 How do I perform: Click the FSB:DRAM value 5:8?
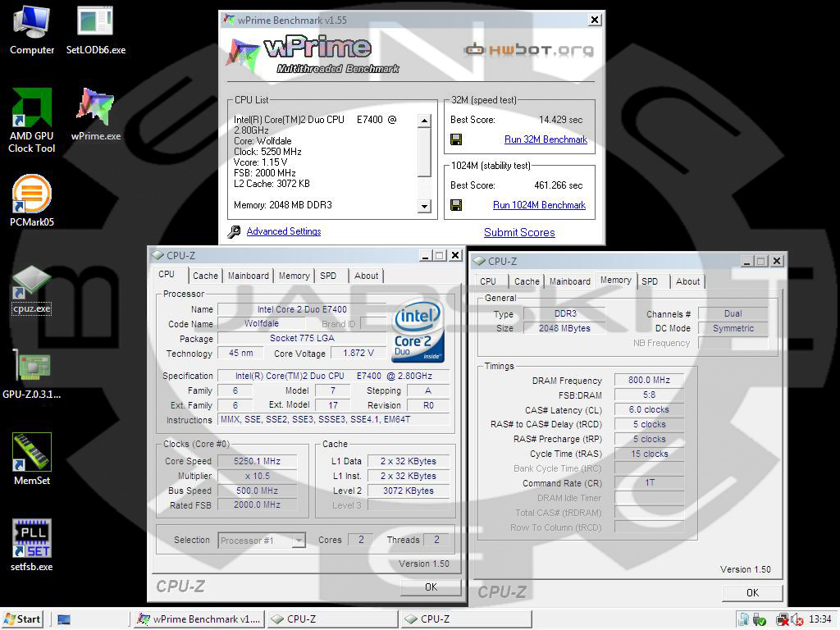pos(649,395)
